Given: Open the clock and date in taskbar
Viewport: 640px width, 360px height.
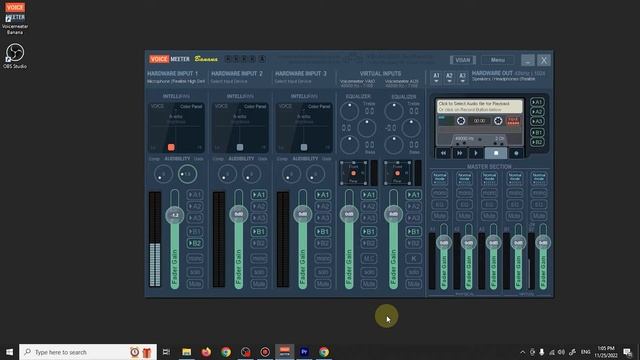Looking at the screenshot, I should [606, 352].
